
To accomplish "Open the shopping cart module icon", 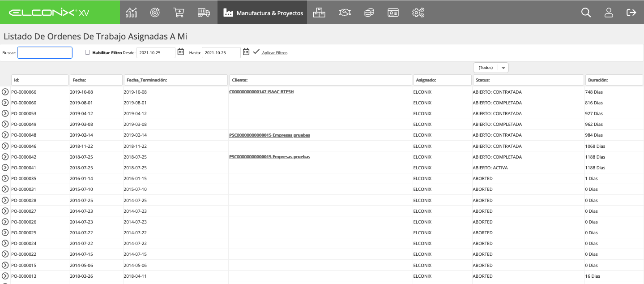I will pyautogui.click(x=179, y=13).
